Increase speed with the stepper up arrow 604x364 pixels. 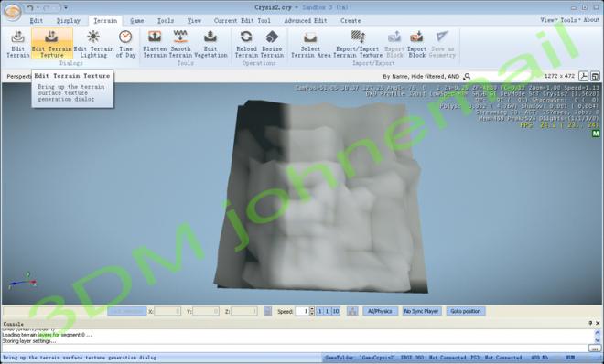(x=312, y=308)
